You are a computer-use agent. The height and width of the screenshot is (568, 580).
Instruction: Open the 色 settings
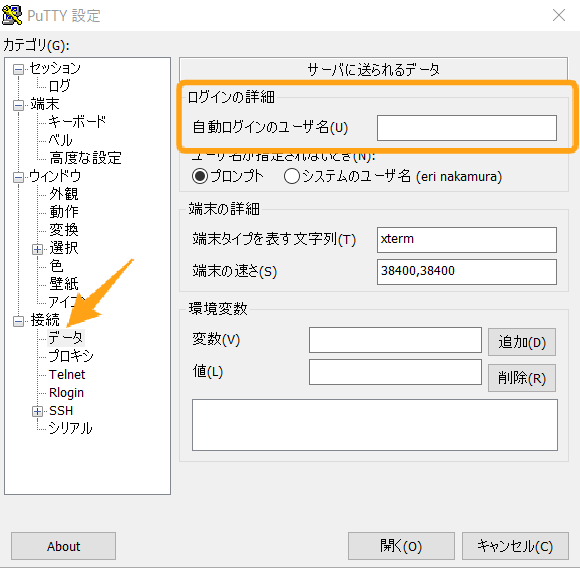tap(56, 266)
